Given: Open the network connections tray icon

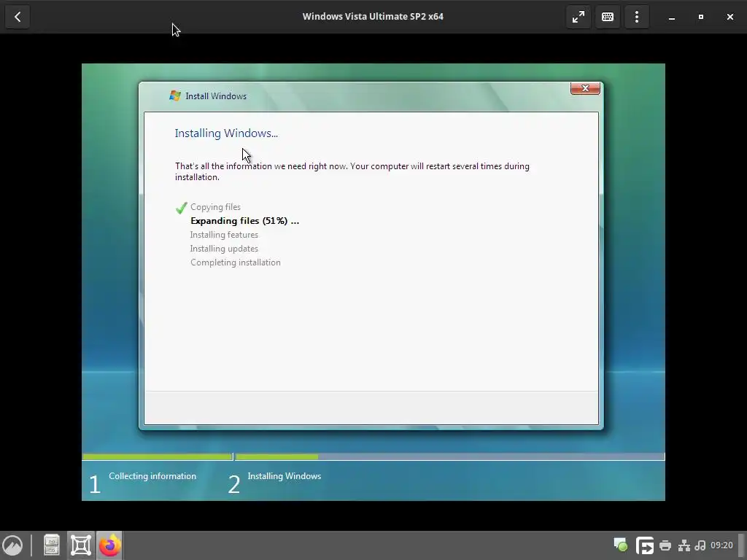Looking at the screenshot, I should click(684, 545).
